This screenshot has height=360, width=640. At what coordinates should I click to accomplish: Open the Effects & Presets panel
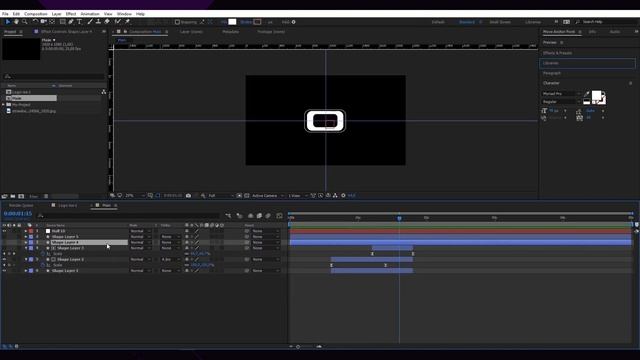click(557, 53)
